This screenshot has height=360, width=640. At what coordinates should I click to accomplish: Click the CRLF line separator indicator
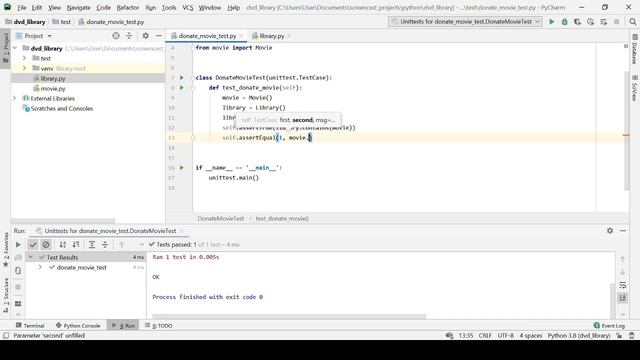[485, 336]
